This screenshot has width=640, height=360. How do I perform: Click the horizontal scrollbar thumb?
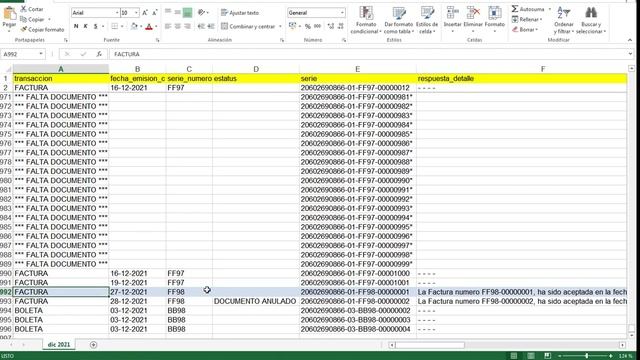[x=429, y=345]
